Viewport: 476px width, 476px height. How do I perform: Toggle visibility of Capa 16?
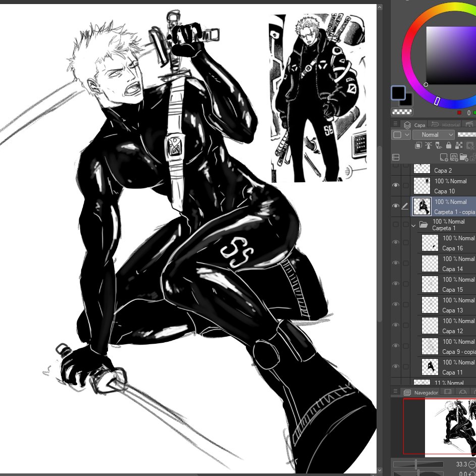[396, 243]
